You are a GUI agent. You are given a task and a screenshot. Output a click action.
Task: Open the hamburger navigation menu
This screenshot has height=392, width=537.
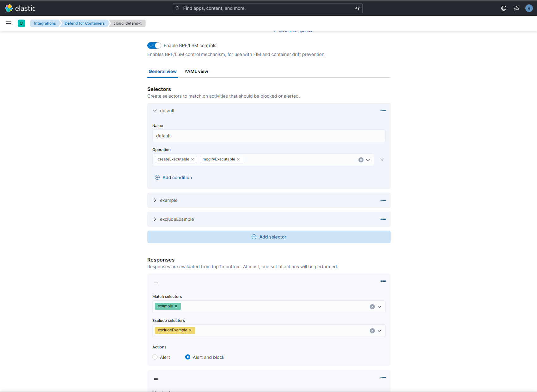pyautogui.click(x=9, y=23)
